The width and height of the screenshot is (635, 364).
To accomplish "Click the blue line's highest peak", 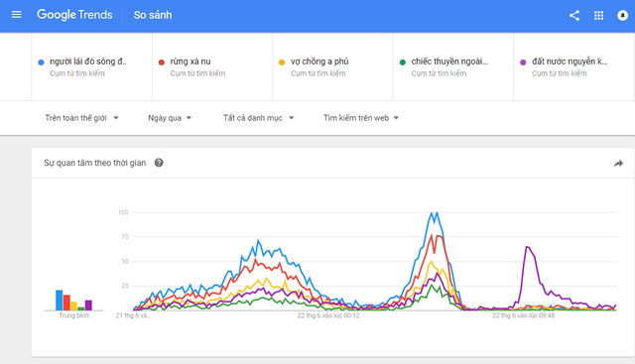I will (x=434, y=213).
